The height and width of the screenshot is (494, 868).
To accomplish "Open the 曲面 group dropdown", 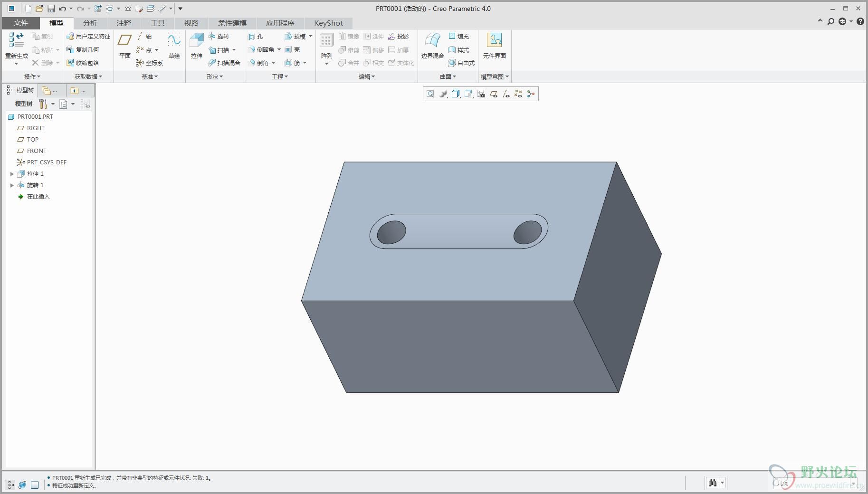I will [x=448, y=76].
